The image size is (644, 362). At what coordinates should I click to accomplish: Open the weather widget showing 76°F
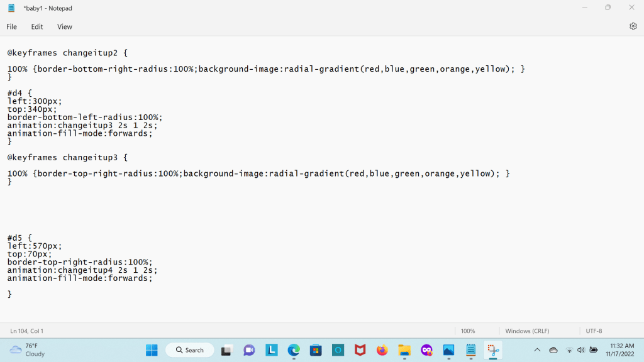[28, 350]
